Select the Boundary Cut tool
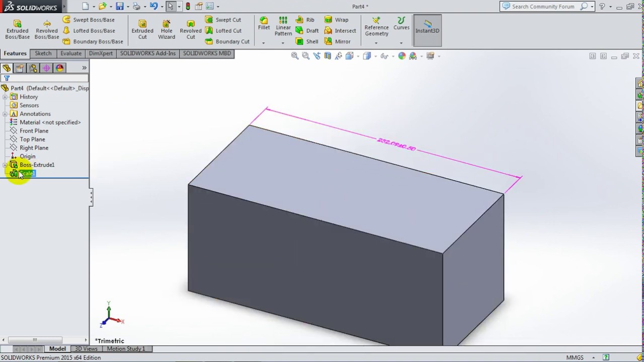This screenshot has height=362, width=644. 227,42
